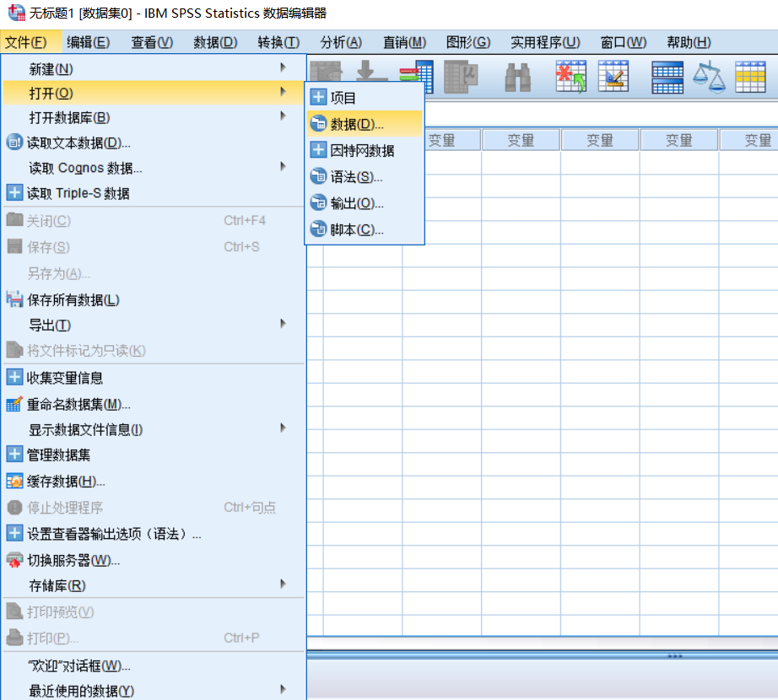Choose 脚本(C)... label in Open submenu
The image size is (778, 700).
click(357, 230)
